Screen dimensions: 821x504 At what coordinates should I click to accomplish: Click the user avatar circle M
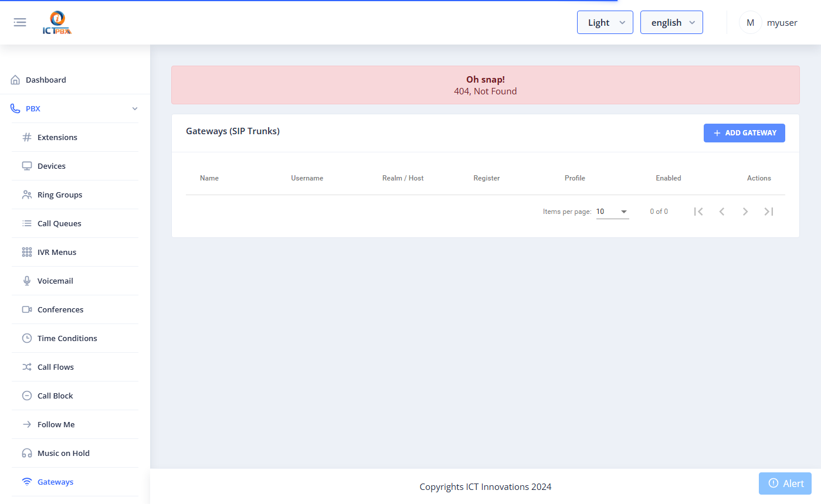(750, 22)
